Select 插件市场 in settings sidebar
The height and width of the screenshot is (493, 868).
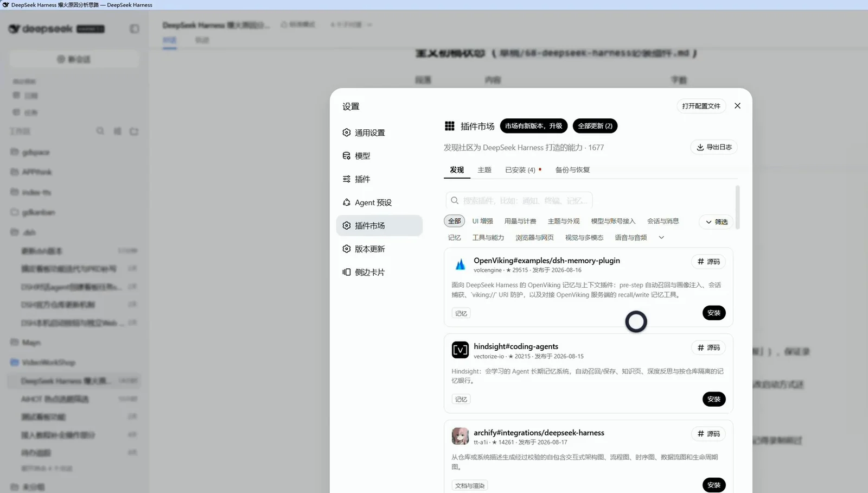coord(379,225)
